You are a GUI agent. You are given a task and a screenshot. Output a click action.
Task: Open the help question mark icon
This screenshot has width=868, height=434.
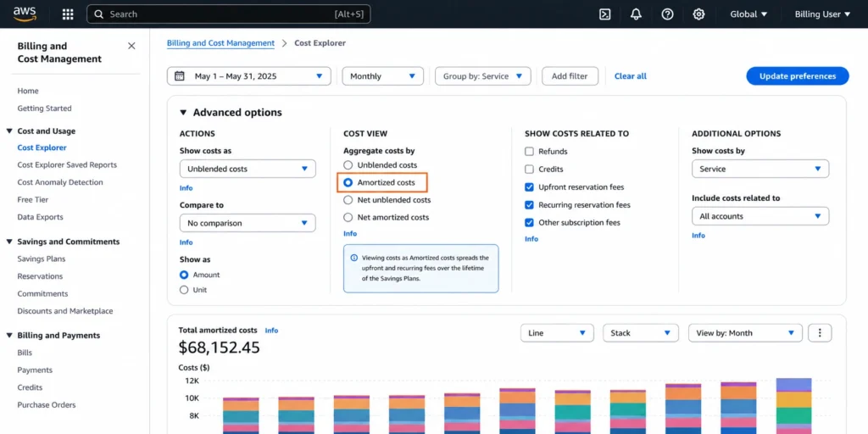click(668, 14)
